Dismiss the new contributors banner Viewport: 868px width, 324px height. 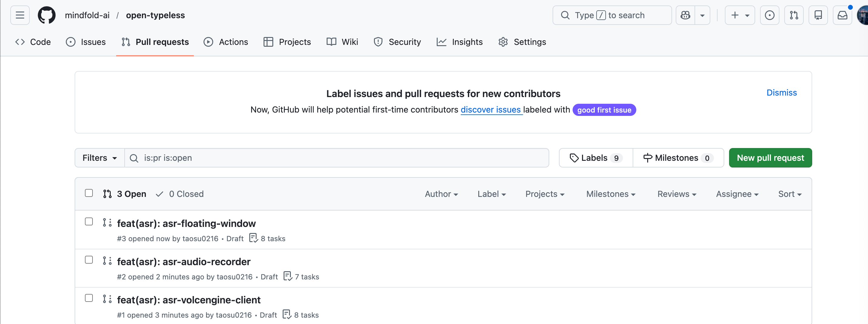pos(781,93)
